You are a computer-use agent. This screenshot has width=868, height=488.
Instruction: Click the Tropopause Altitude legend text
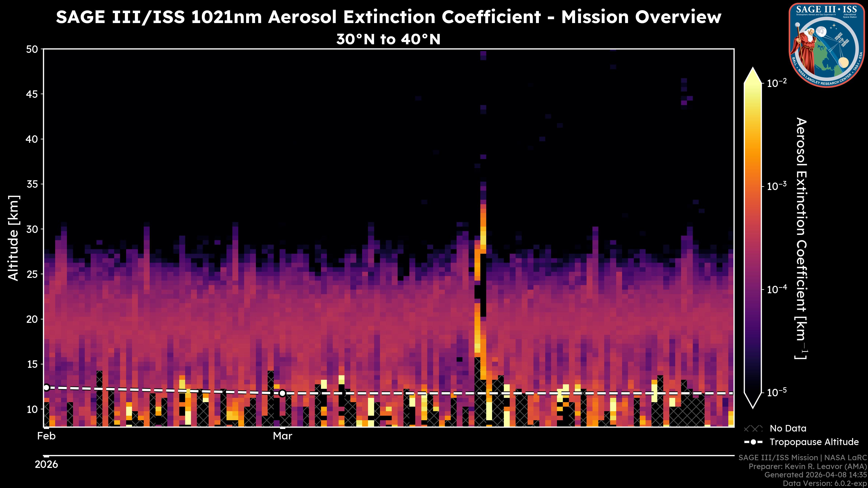click(x=814, y=442)
